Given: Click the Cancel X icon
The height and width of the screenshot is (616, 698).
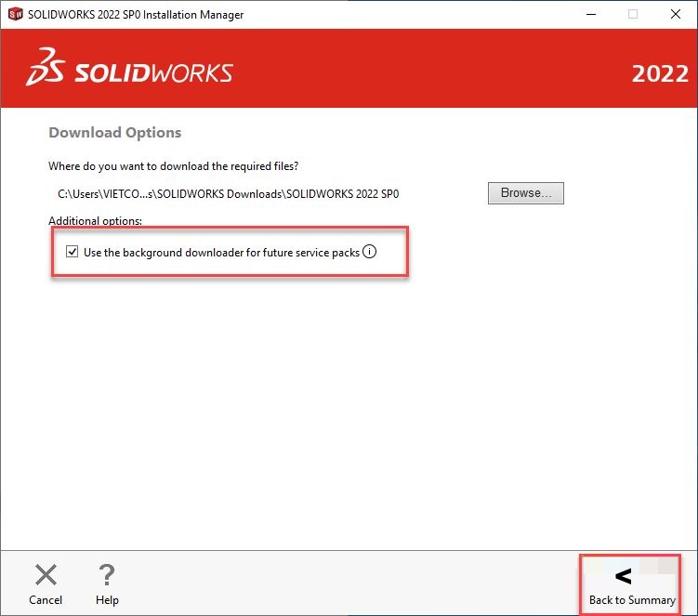Looking at the screenshot, I should coord(46,574).
